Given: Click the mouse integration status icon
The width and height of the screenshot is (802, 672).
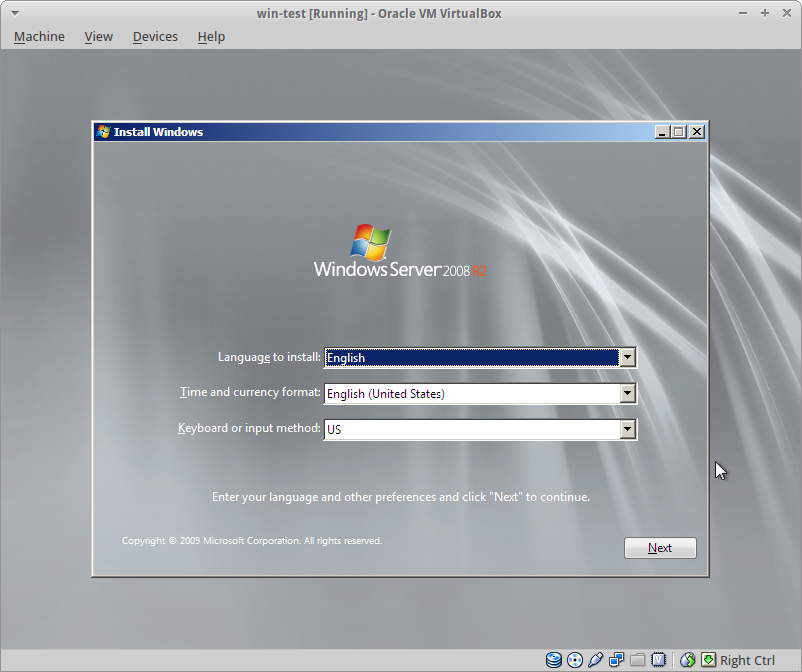Looking at the screenshot, I should [687, 660].
